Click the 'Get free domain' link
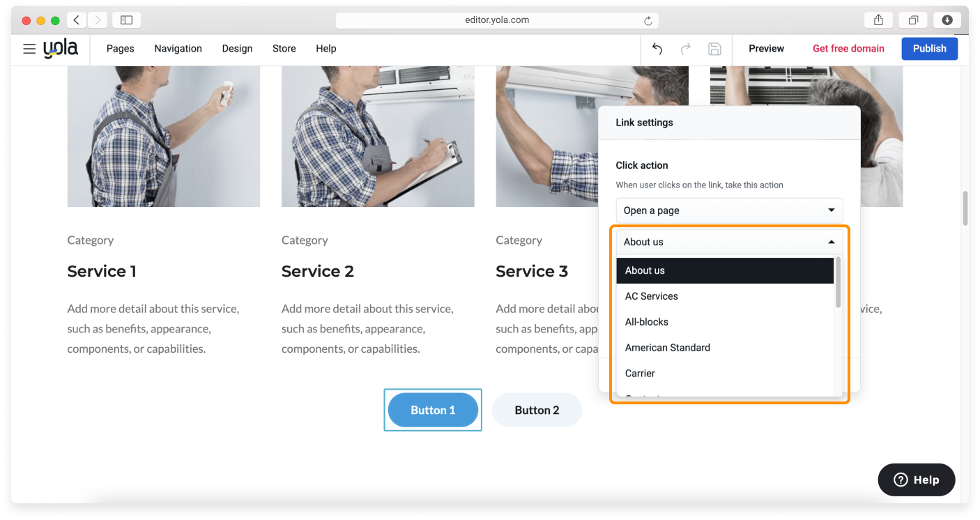 coord(848,49)
